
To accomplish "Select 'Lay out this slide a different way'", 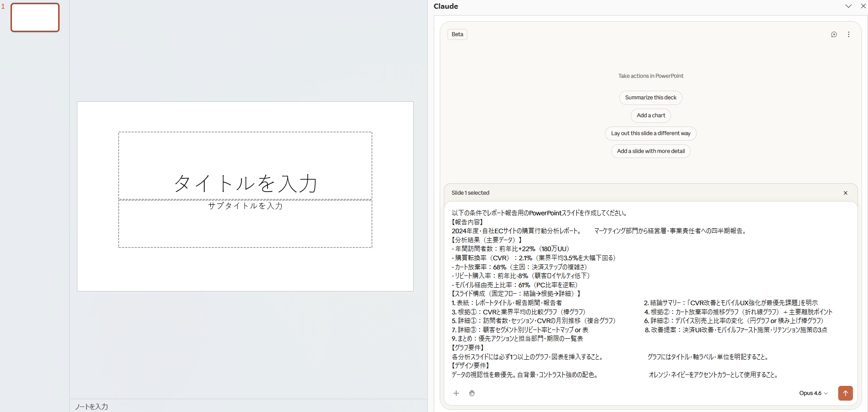I will click(x=650, y=133).
